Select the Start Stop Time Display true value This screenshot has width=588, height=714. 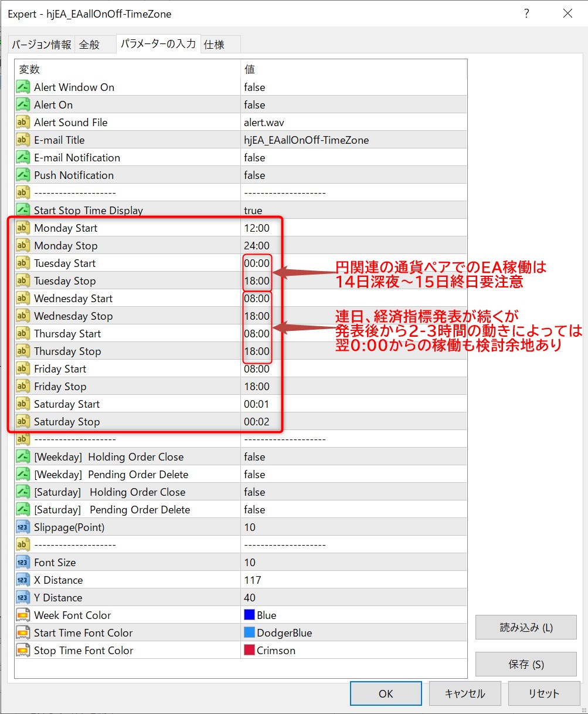(x=253, y=211)
